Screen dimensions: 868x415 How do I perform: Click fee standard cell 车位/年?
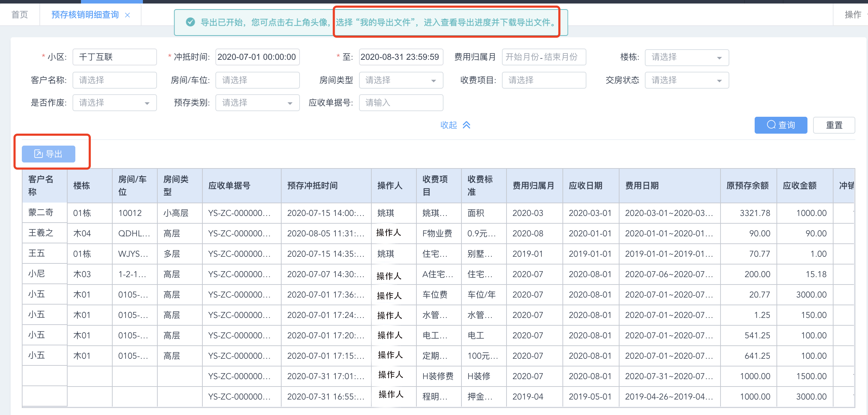tap(484, 295)
